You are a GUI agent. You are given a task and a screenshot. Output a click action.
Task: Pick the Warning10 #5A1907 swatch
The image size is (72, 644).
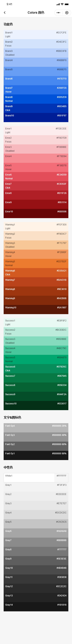coord(36,310)
